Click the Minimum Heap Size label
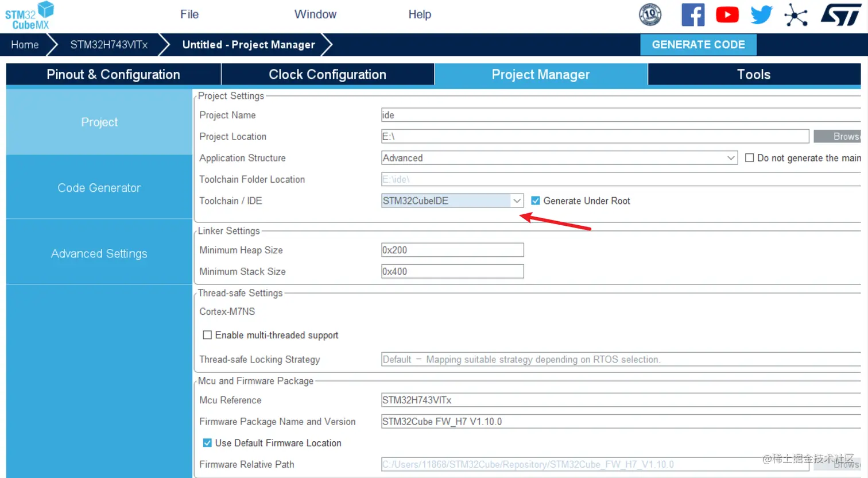The width and height of the screenshot is (868, 478). [241, 250]
